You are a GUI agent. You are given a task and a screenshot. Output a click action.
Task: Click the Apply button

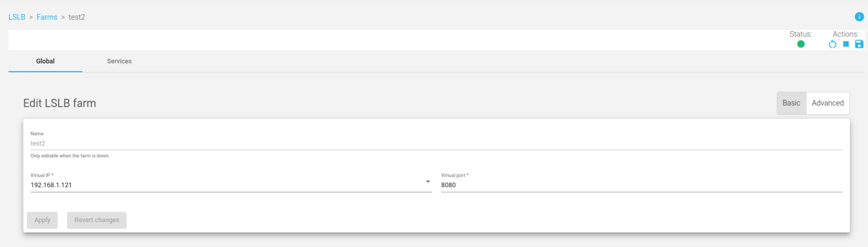[42, 220]
